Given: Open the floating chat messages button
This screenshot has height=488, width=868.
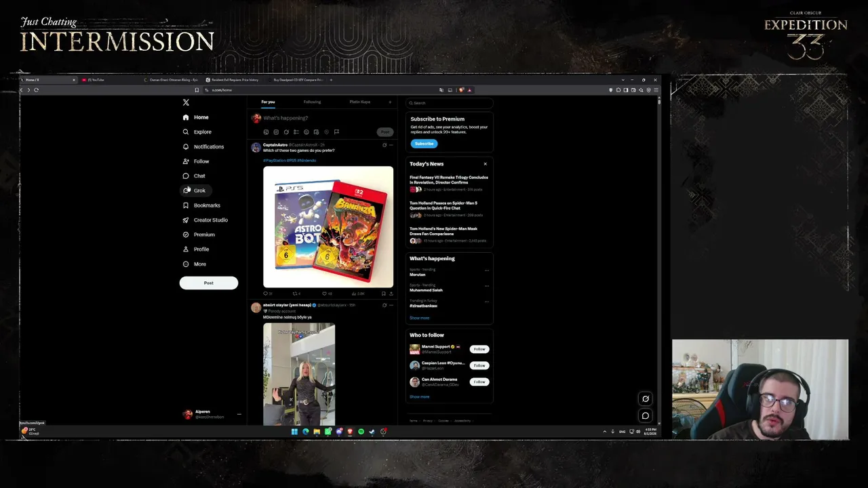Looking at the screenshot, I should tap(646, 415).
